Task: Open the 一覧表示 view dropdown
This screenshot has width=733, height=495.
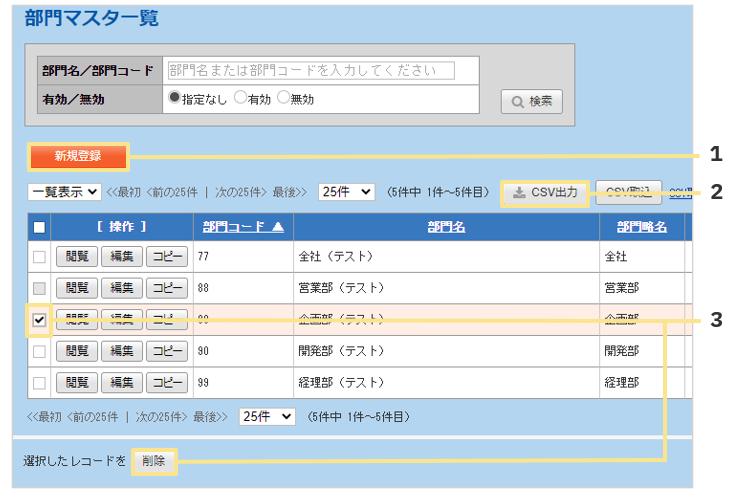Action: [x=64, y=192]
